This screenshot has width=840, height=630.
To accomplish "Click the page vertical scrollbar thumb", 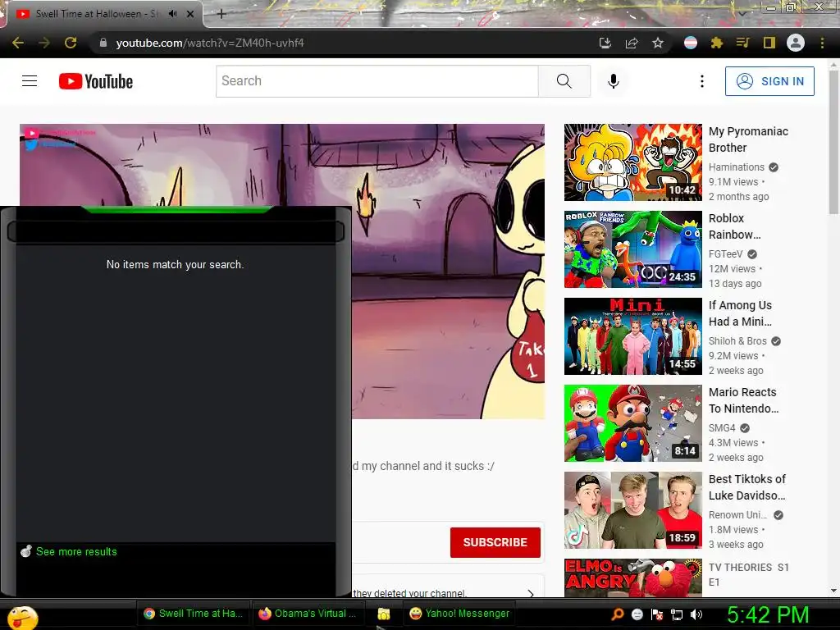I will pos(833,142).
